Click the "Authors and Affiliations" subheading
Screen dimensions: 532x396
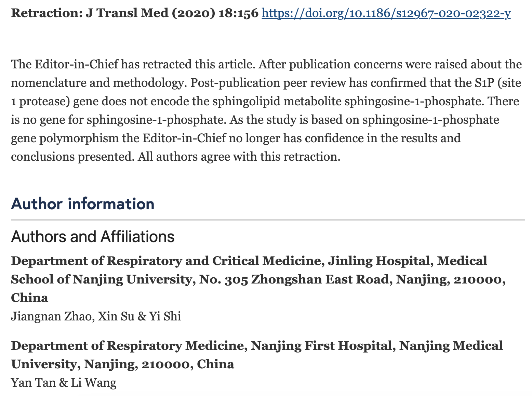93,237
